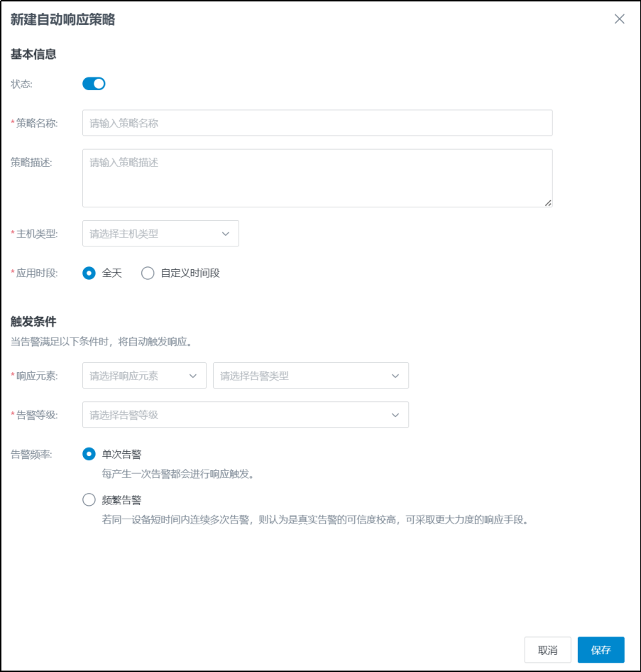Open the 主机类型 dropdown
The width and height of the screenshot is (641, 672).
point(160,234)
